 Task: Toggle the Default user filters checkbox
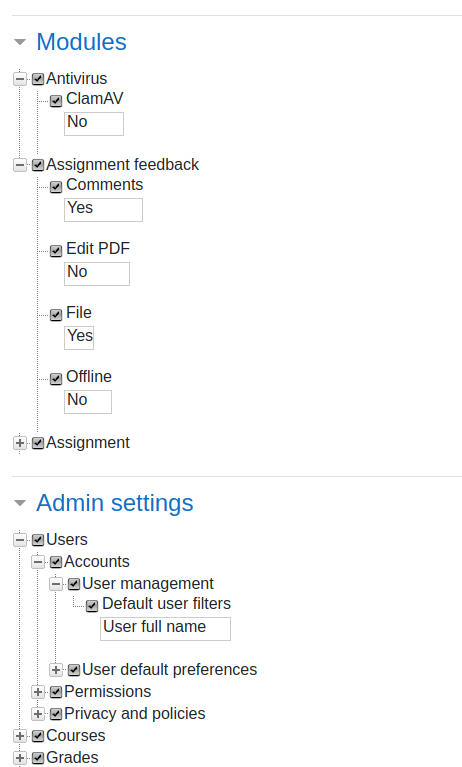coord(92,606)
